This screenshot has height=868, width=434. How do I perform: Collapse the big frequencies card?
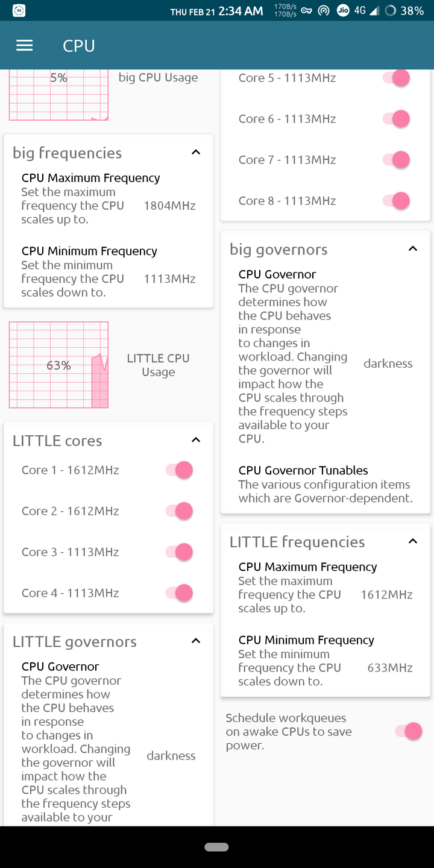[196, 153]
